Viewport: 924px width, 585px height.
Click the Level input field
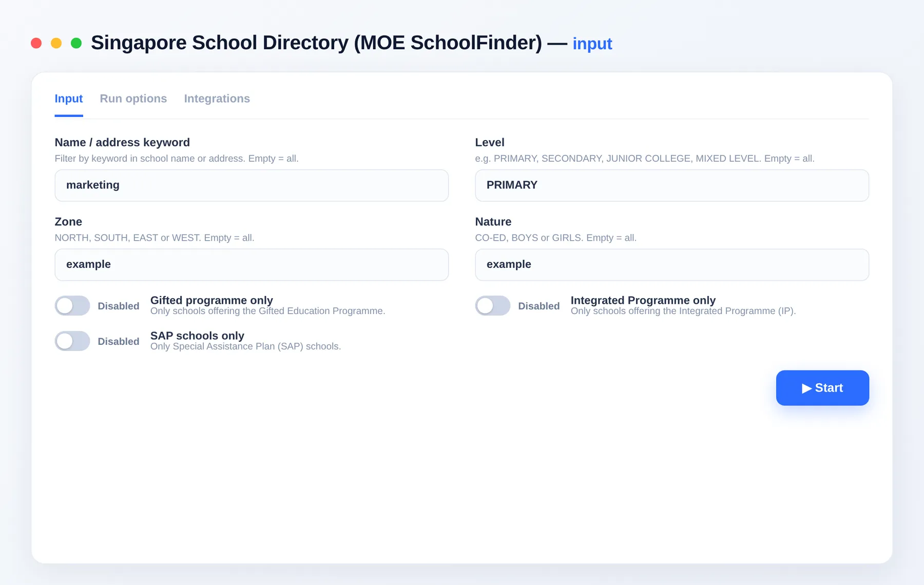(672, 185)
